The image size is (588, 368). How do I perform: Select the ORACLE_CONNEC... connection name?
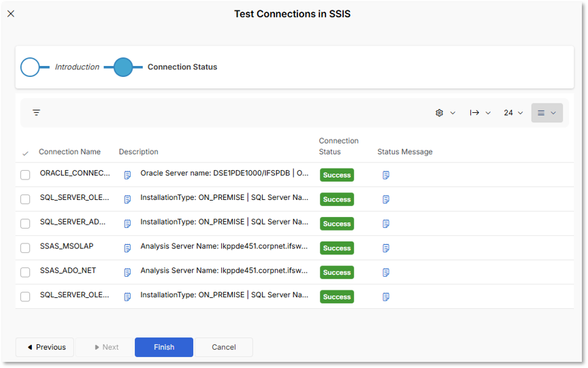(x=75, y=173)
